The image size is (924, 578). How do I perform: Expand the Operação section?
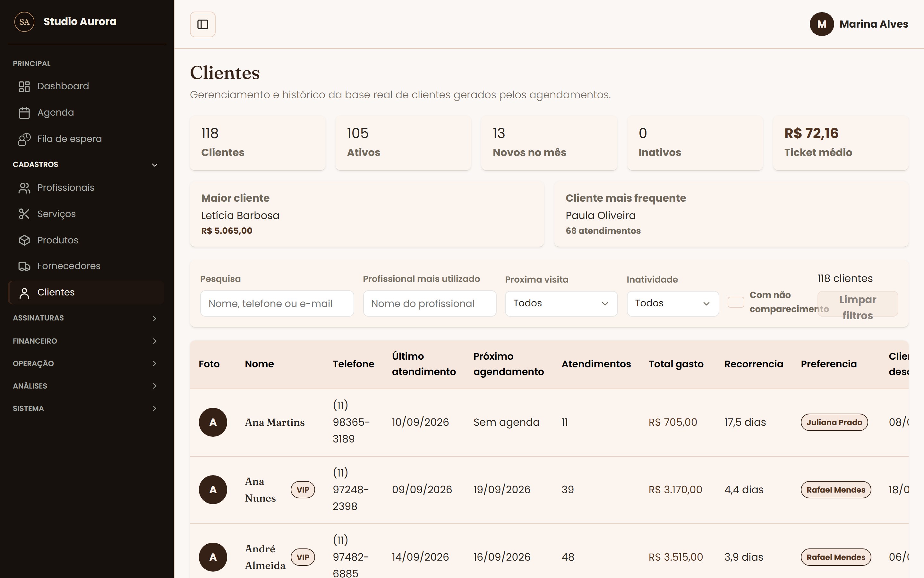pos(86,363)
